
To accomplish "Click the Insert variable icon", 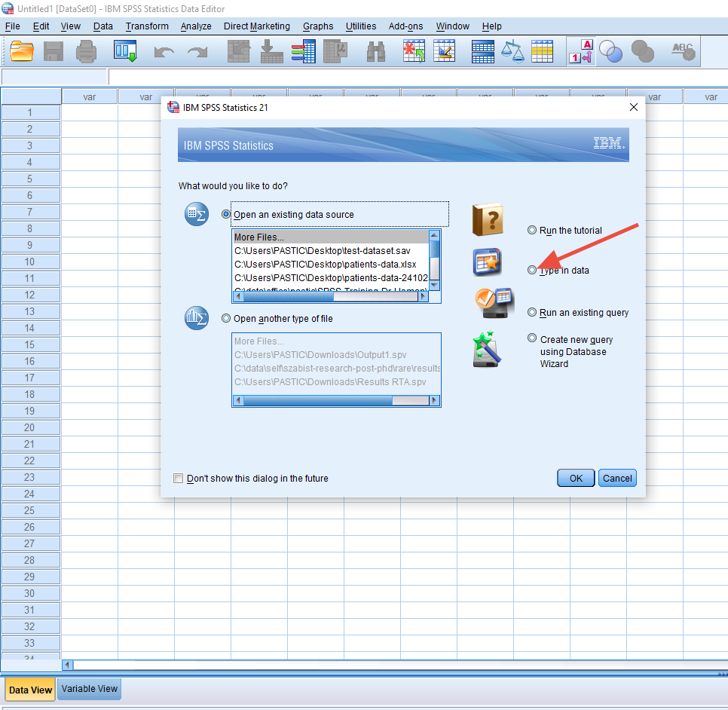I will click(445, 51).
